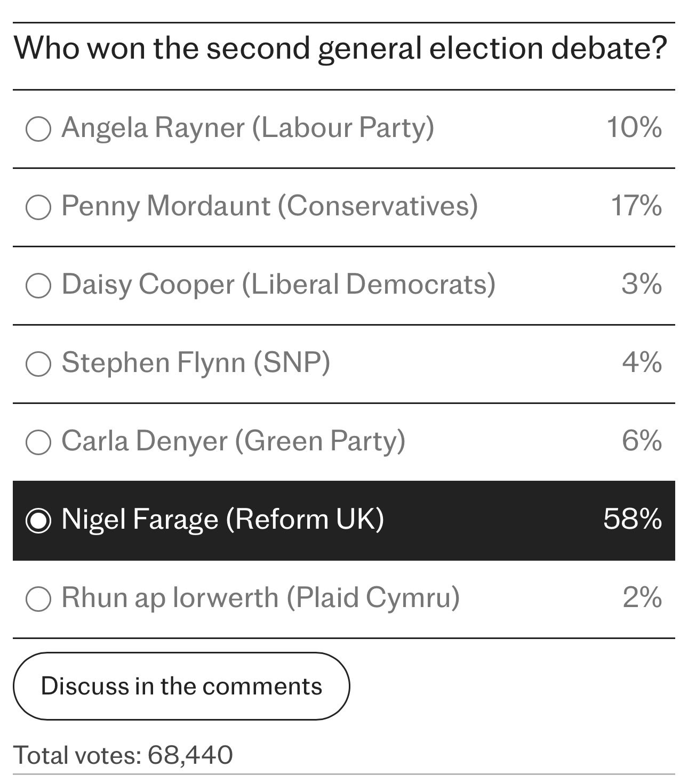Viewport: 688px width, 784px height.
Task: Click the selected Nigel Farage radio button
Action: tap(38, 521)
